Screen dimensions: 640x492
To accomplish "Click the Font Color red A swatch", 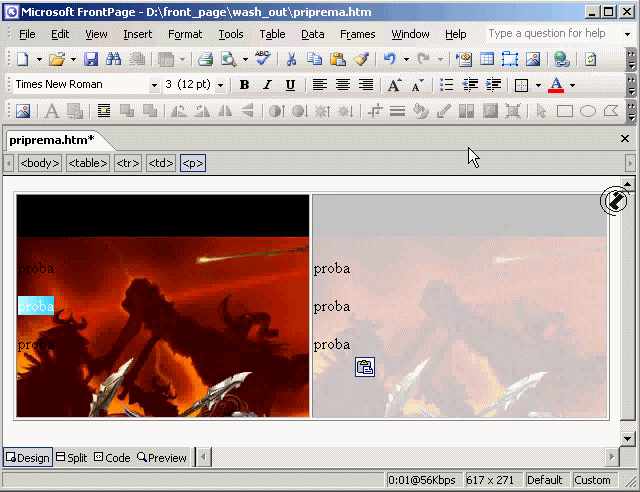I will click(556, 85).
